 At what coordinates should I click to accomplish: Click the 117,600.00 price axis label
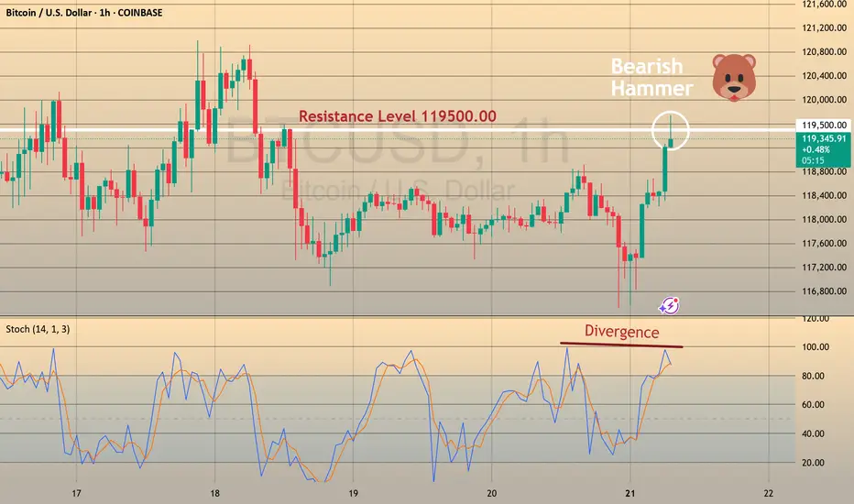824,244
